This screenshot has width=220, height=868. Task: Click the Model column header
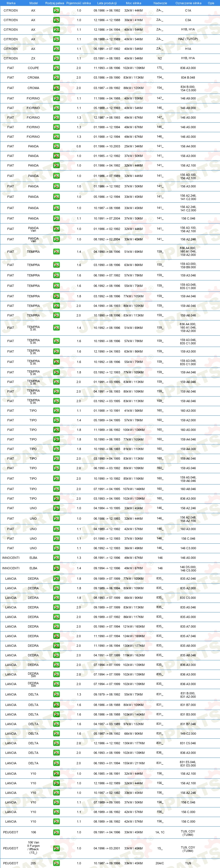(33, 3)
